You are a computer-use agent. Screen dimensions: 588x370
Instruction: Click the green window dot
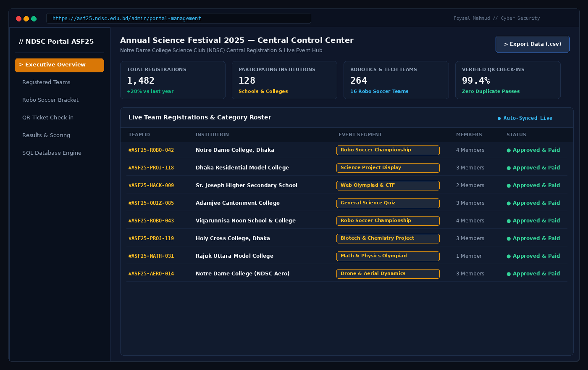[34, 18]
